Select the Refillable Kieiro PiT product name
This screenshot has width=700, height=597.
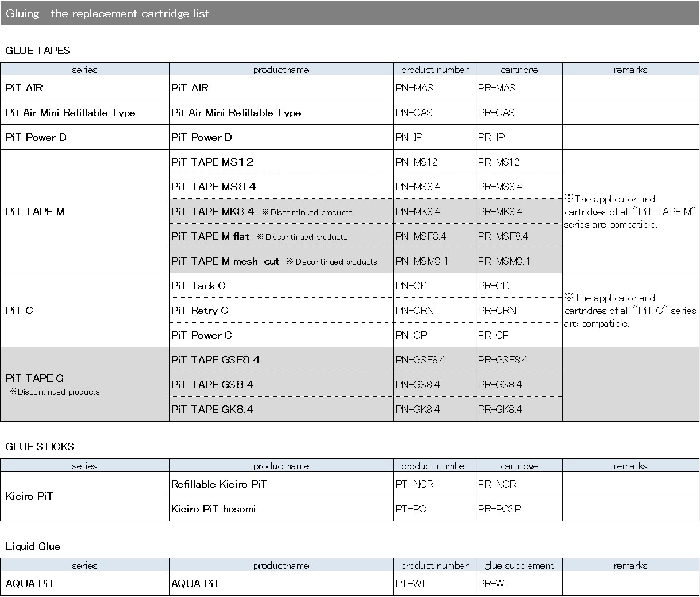(219, 484)
